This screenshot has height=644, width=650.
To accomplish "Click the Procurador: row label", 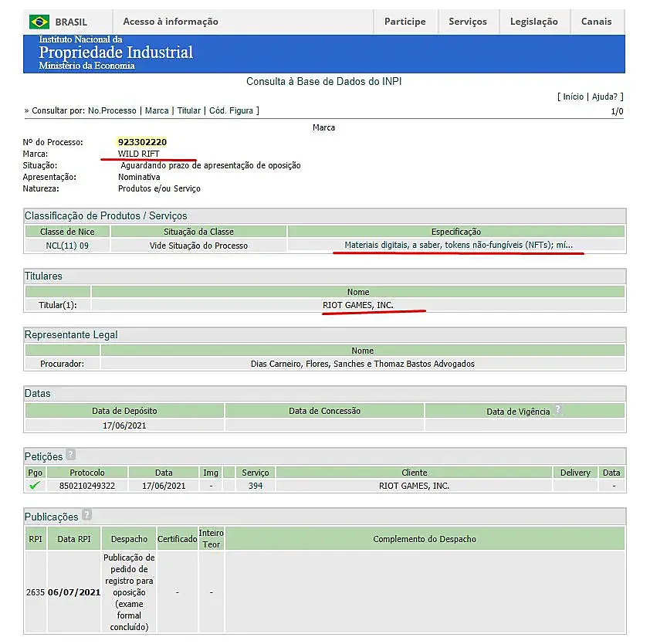I will (x=63, y=364).
